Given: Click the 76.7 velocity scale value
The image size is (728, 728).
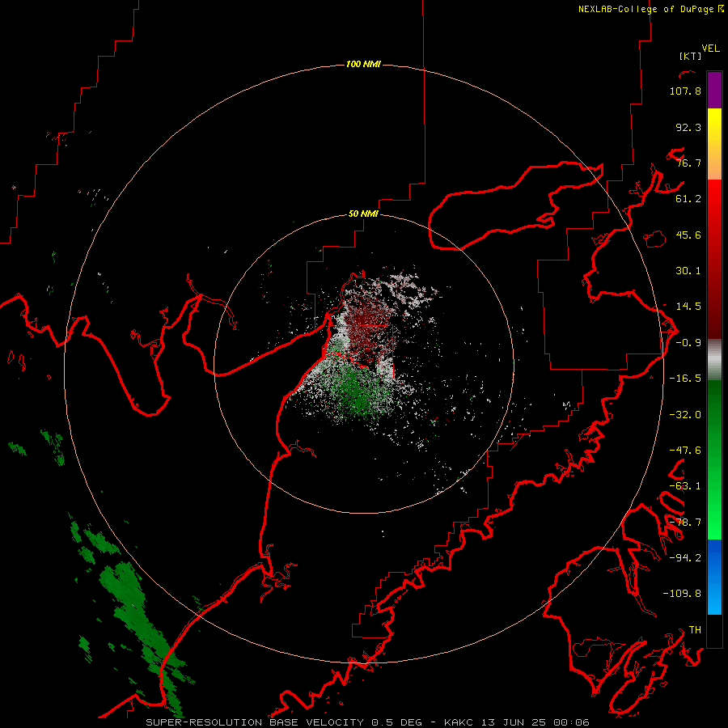Looking at the screenshot, I should pos(688,163).
